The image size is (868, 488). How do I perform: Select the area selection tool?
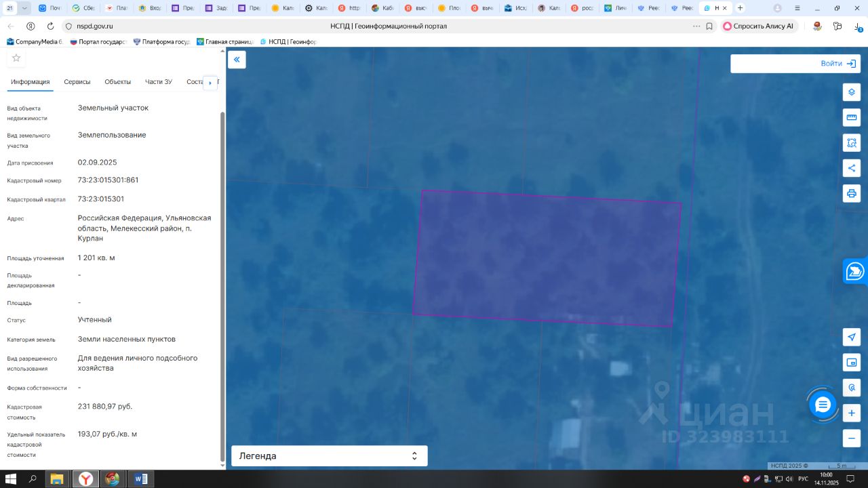pyautogui.click(x=852, y=143)
